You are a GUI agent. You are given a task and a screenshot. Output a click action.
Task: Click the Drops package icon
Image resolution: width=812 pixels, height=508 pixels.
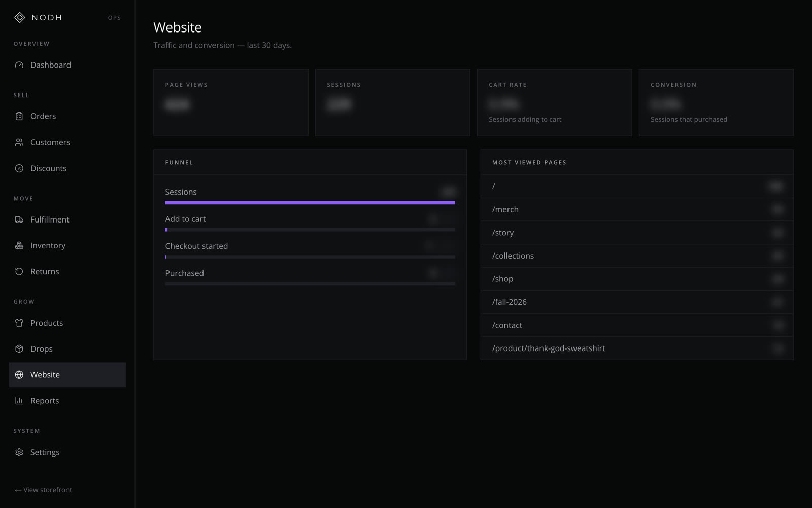[19, 349]
